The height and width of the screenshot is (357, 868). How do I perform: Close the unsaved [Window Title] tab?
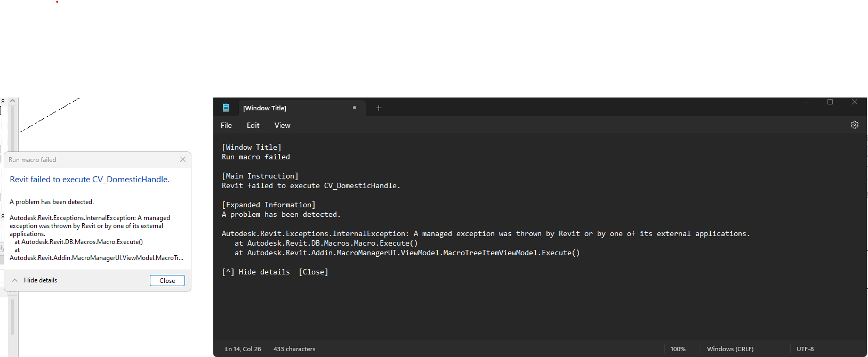pos(355,108)
